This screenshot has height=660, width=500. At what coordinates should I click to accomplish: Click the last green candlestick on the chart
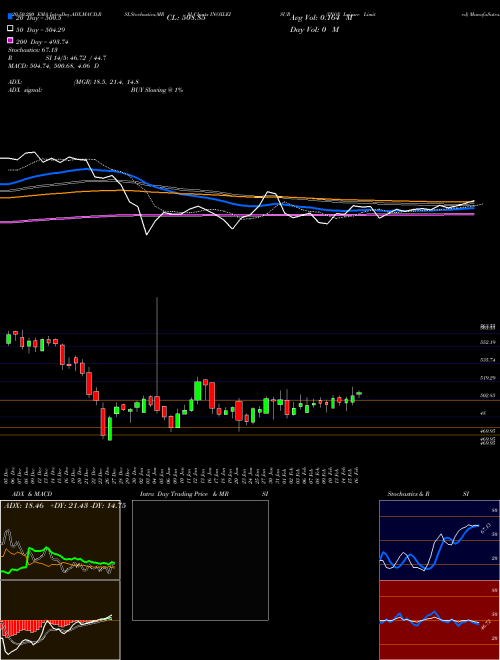pyautogui.click(x=359, y=393)
